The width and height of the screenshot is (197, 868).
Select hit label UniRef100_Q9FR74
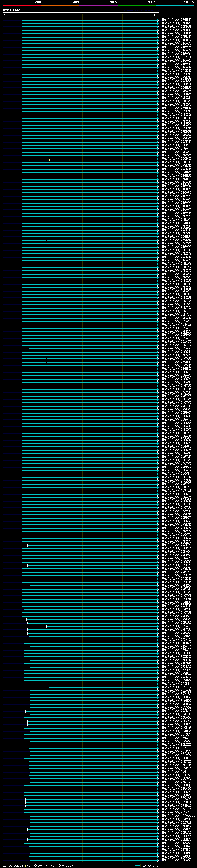177,84
